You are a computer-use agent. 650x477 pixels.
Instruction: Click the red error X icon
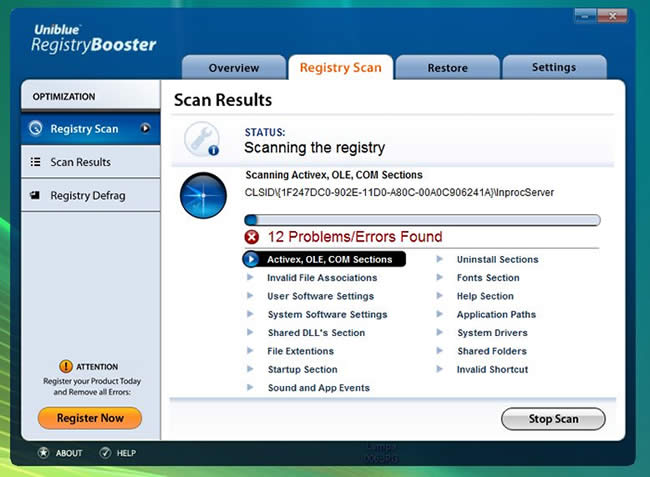click(x=251, y=237)
